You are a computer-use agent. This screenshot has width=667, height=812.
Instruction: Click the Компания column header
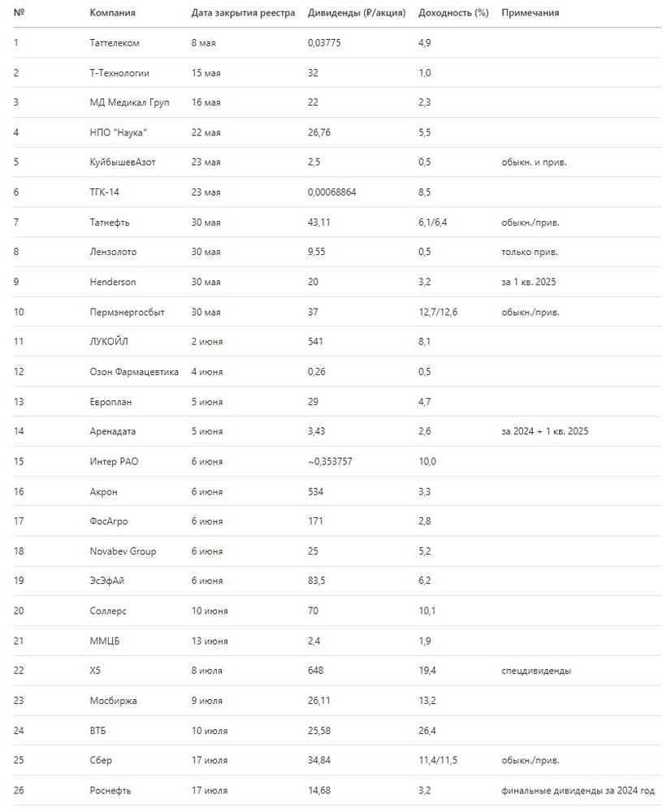tap(113, 13)
